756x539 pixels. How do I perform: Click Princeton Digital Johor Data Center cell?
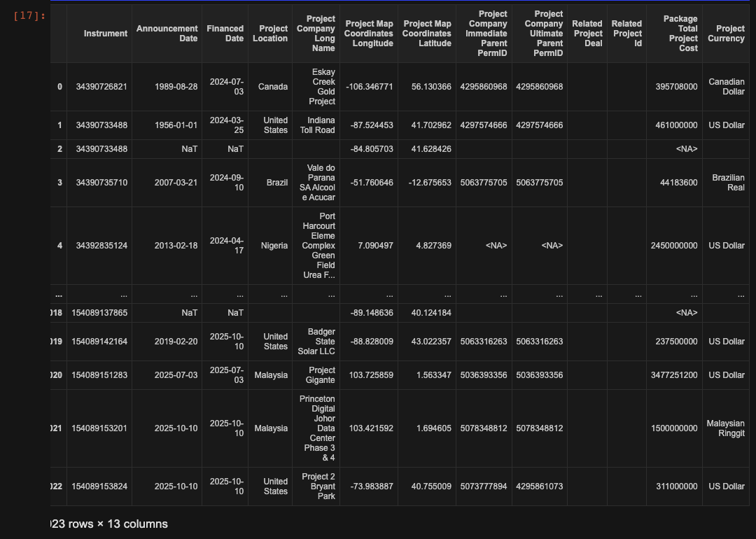coord(317,428)
